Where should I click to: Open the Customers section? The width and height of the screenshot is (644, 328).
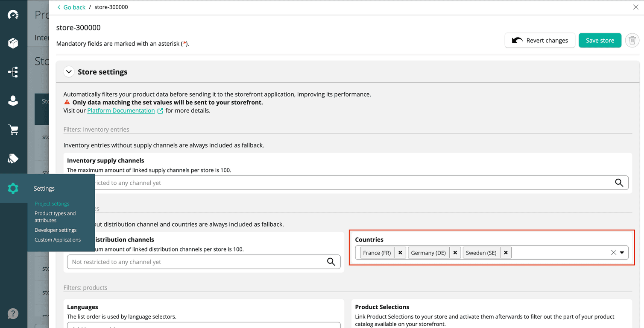coord(13,100)
